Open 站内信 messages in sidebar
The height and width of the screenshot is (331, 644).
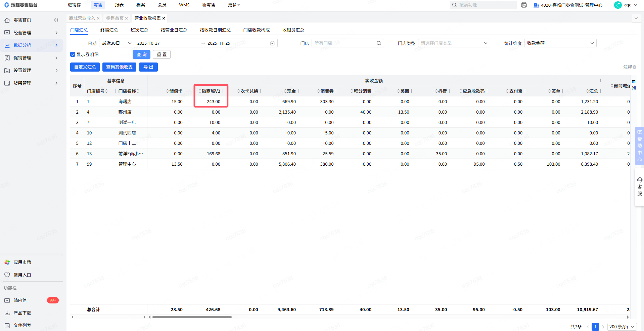click(20, 300)
